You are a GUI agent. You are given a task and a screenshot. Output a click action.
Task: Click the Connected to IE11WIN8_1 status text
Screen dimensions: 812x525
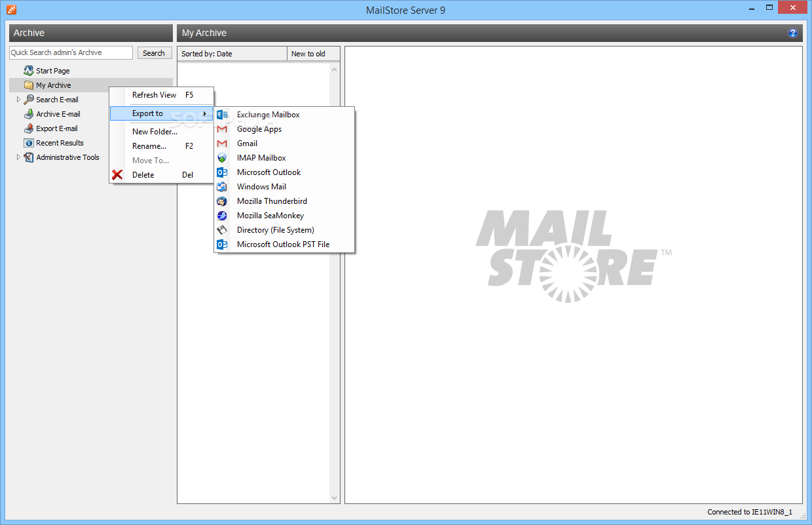[x=750, y=512]
